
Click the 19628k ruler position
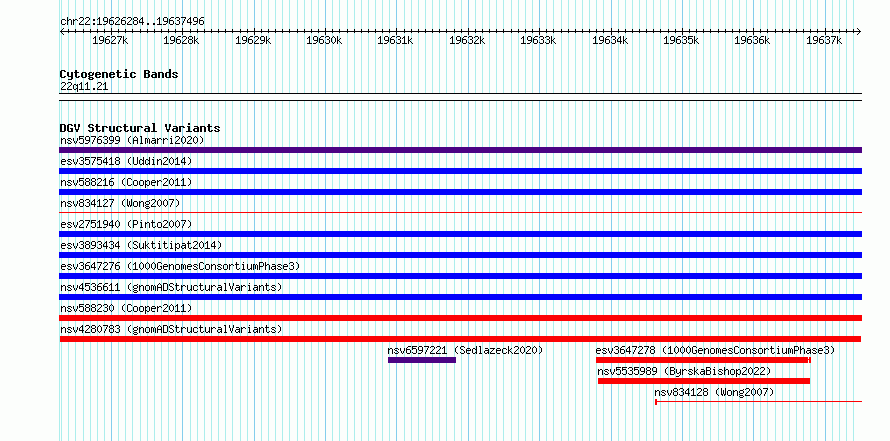point(181,40)
